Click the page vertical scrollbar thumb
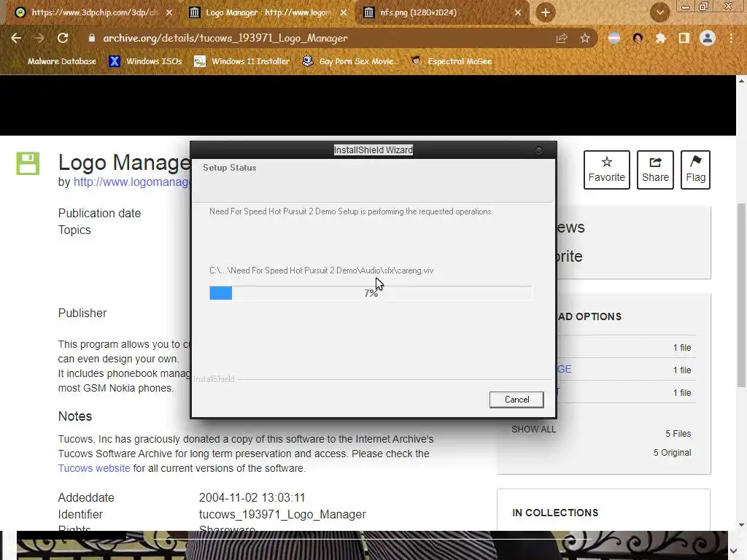747x560 pixels. pyautogui.click(x=741, y=295)
